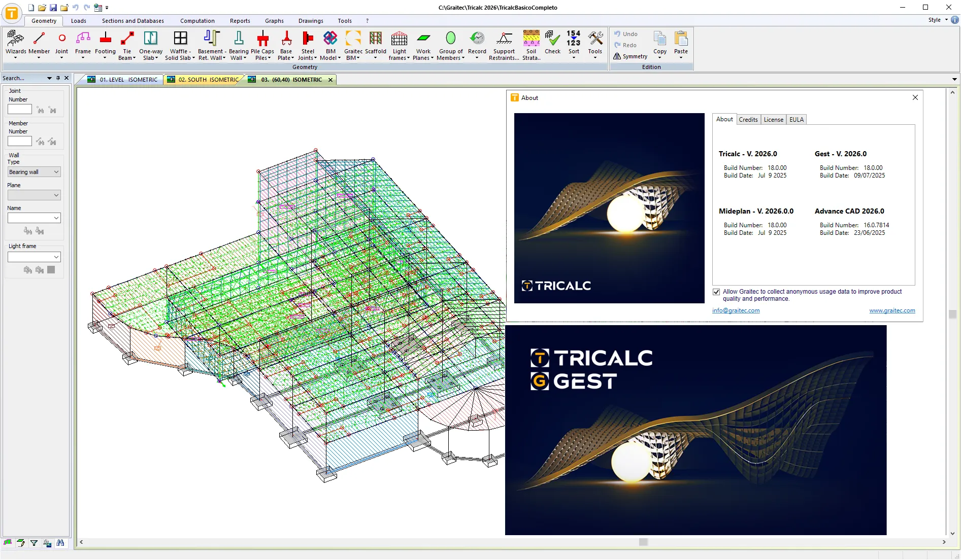Image resolution: width=961 pixels, height=560 pixels.
Task: Select the Joint tool
Action: [62, 45]
